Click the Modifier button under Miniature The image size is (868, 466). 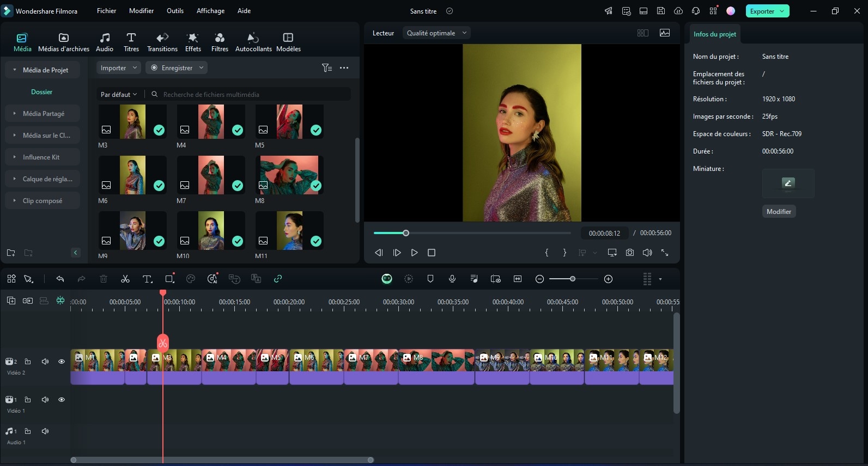coord(779,212)
